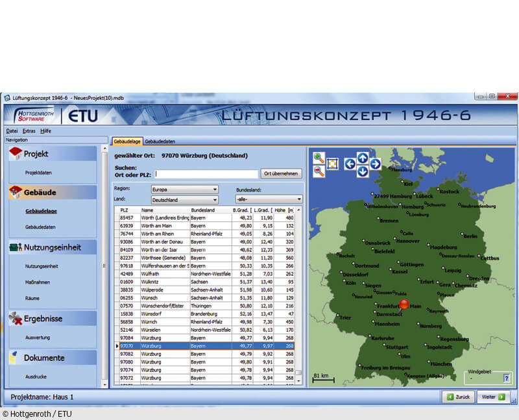
Task: Select highlighted row 97070 Würzburg
Action: [x=204, y=346]
